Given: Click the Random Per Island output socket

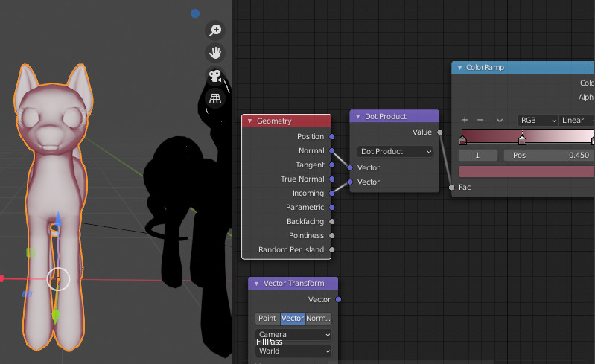Looking at the screenshot, I should (332, 250).
